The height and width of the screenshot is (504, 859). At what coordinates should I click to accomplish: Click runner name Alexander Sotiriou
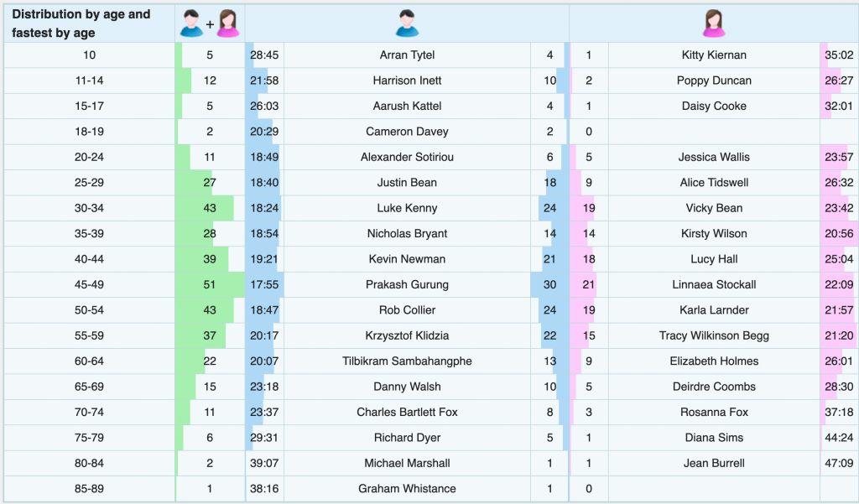(x=407, y=157)
